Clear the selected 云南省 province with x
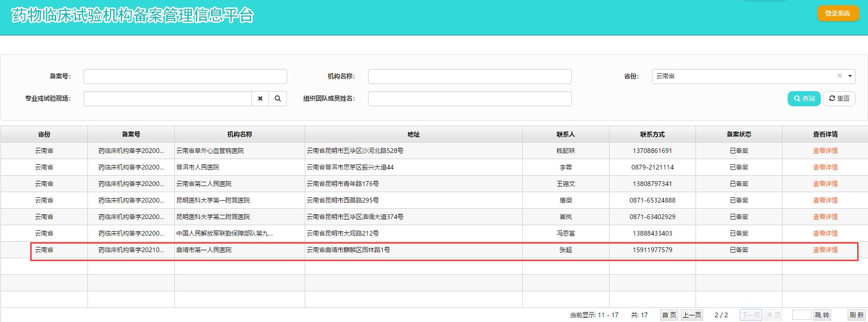This screenshot has height=322, width=868. [840, 76]
